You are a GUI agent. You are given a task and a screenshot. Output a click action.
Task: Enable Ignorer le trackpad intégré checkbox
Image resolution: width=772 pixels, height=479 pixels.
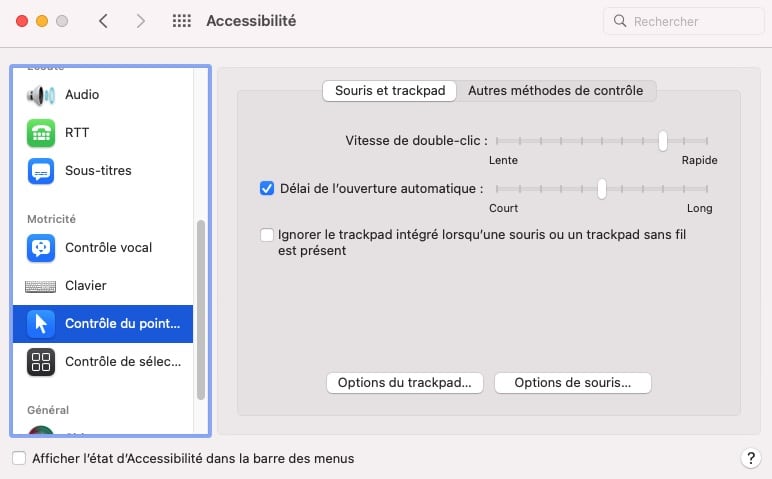point(267,235)
